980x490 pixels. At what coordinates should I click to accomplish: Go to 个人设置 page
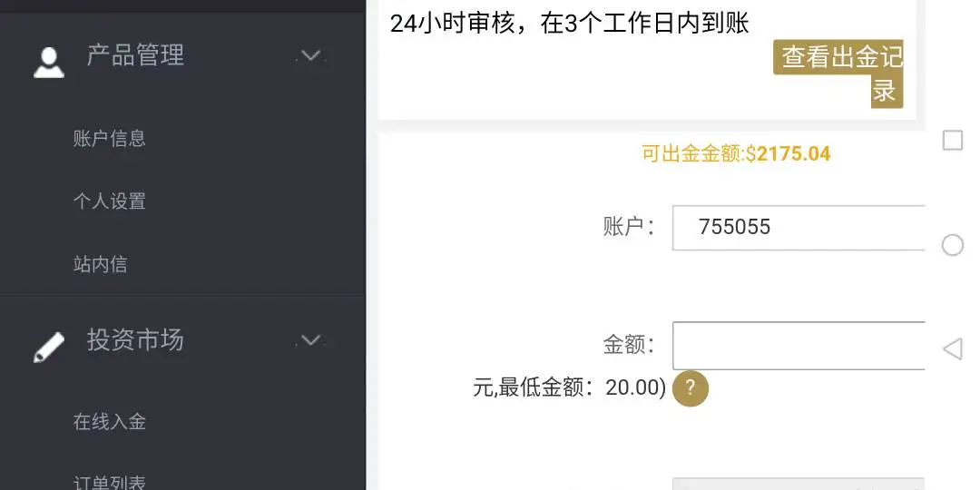click(109, 201)
